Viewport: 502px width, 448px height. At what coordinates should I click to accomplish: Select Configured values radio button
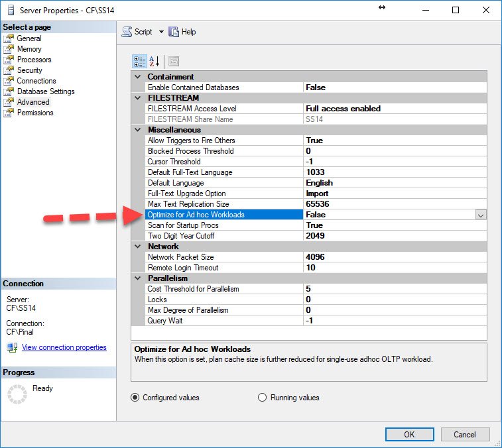tap(135, 398)
